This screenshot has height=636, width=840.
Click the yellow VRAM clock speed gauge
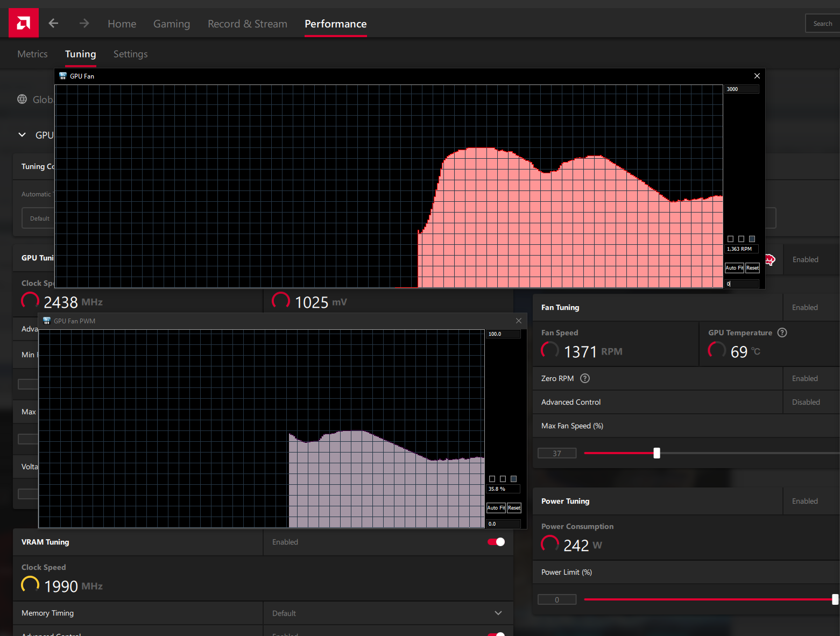(x=30, y=585)
